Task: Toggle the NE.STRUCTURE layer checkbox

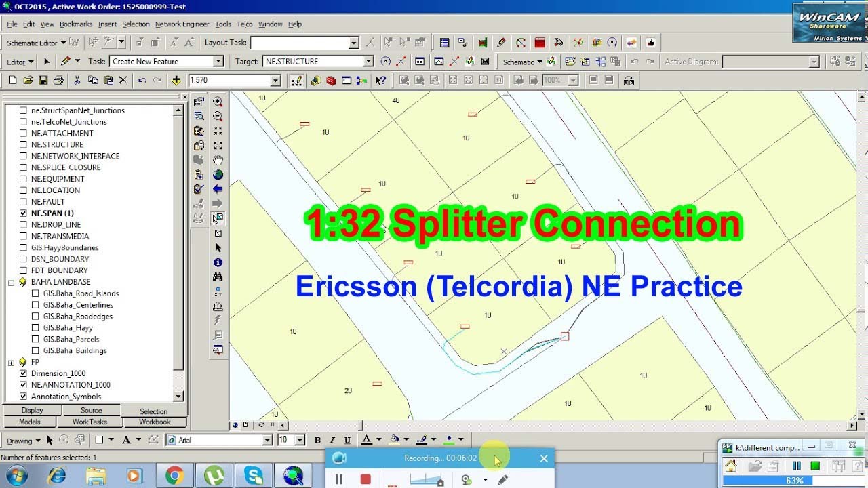Action: coord(24,144)
